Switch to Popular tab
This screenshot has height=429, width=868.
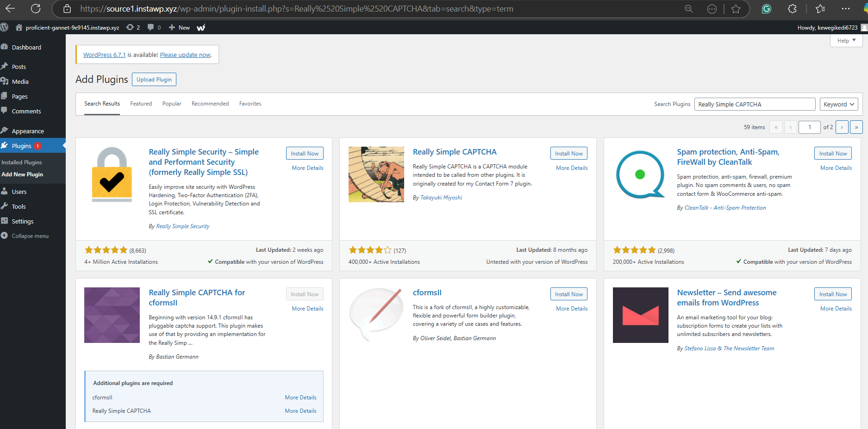172,104
